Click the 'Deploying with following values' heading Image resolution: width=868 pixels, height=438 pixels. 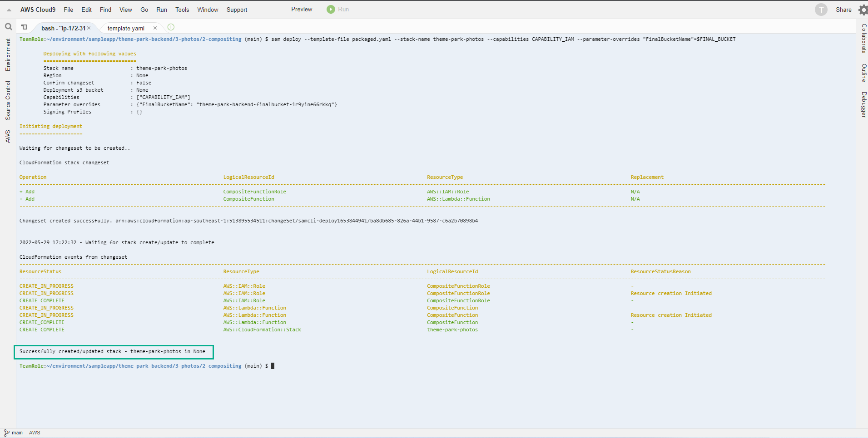(x=90, y=54)
